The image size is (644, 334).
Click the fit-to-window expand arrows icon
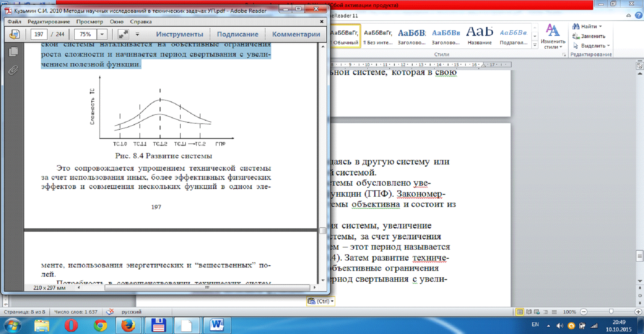[x=123, y=34]
